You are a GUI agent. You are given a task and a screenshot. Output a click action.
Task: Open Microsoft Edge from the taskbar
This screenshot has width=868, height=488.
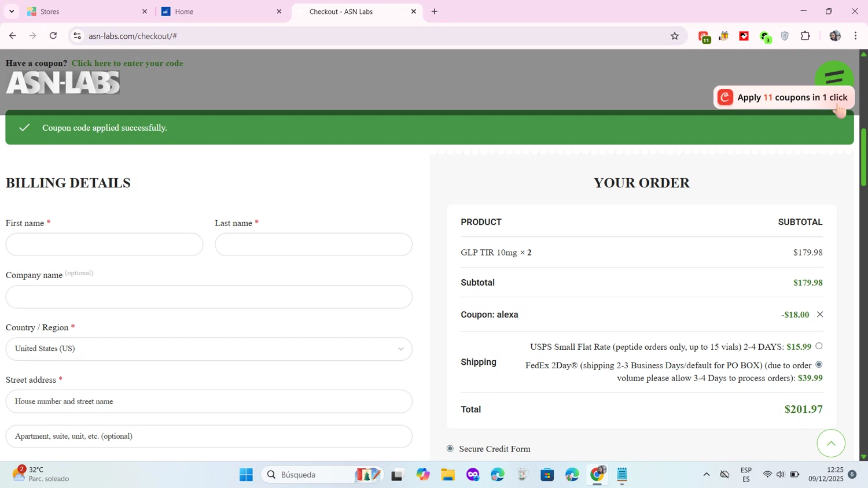[498, 475]
